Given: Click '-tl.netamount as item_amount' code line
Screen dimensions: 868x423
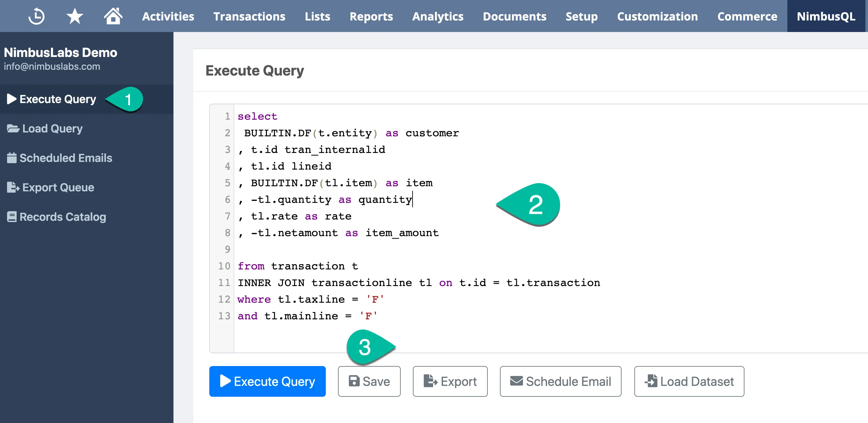Looking at the screenshot, I should tap(338, 232).
